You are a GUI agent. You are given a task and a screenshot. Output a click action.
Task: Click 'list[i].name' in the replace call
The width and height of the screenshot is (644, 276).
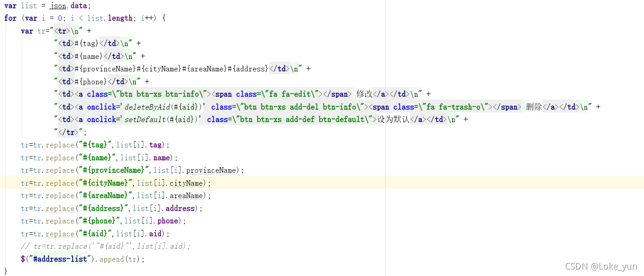click(x=145, y=158)
